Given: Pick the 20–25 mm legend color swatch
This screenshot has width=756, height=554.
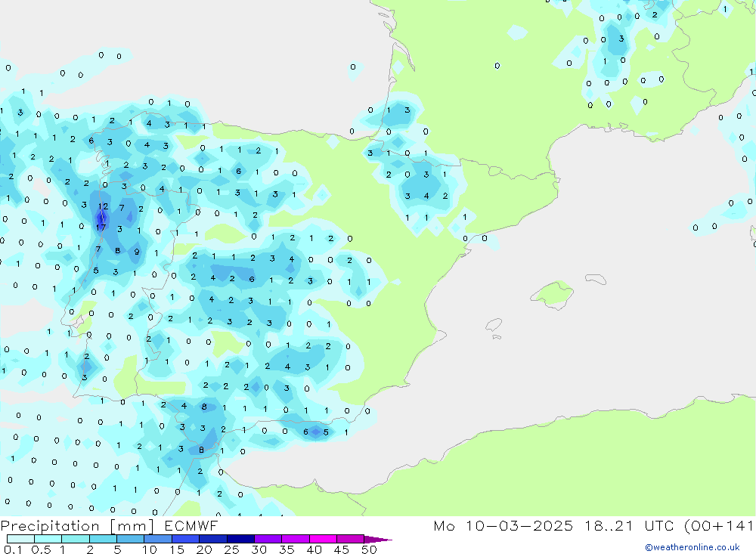Looking at the screenshot, I should [212, 539].
